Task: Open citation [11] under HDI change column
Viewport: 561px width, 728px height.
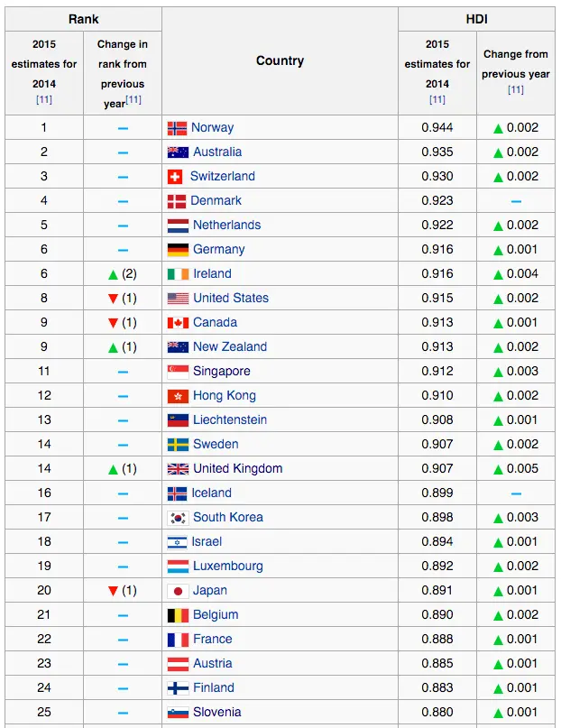Action: point(516,89)
